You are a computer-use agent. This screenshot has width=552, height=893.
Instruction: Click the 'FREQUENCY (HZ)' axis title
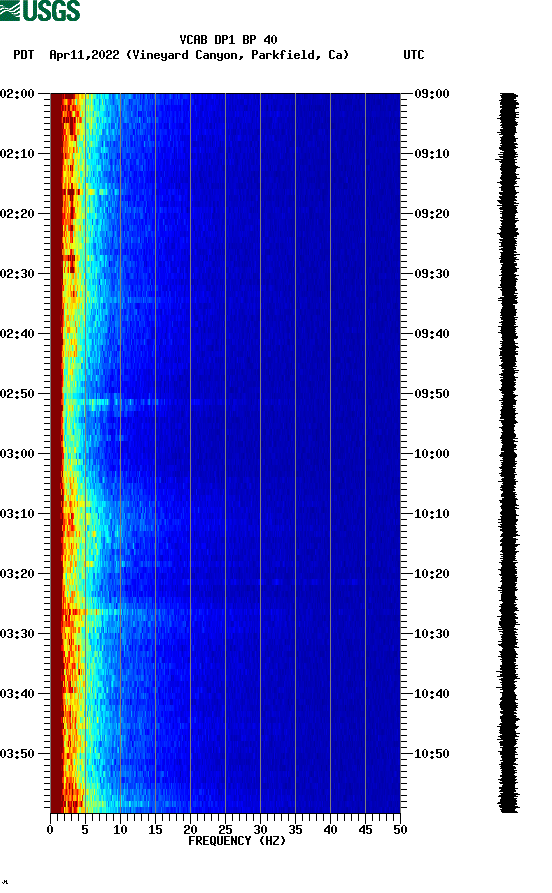(237, 841)
